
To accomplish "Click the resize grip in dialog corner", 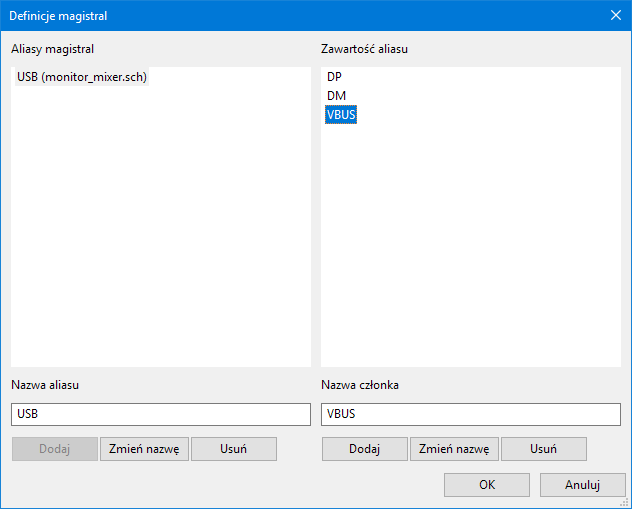I will pyautogui.click(x=625, y=502).
